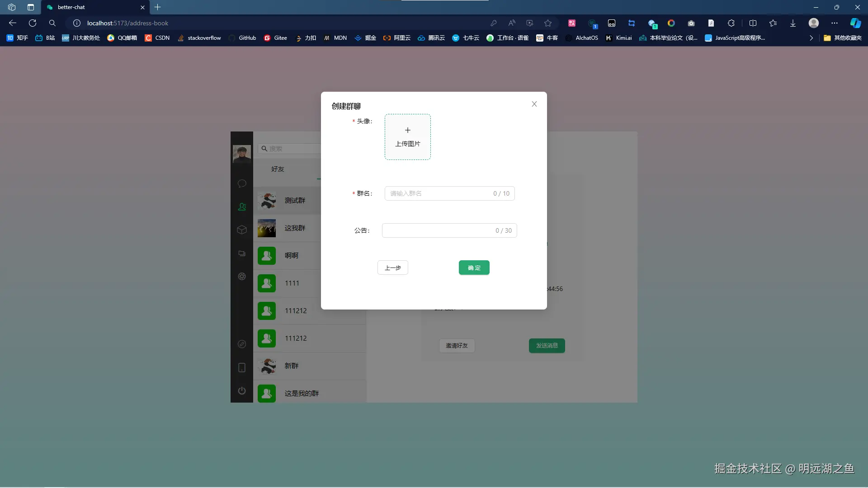The image size is (868, 488).
Task: Open the chat conversations sidebar icon
Action: (242, 183)
